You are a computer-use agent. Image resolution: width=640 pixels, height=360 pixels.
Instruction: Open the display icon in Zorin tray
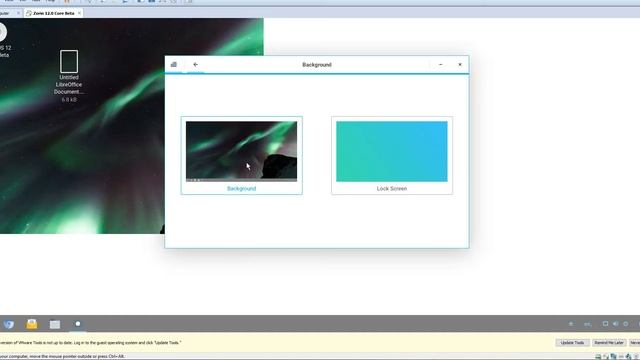point(605,324)
